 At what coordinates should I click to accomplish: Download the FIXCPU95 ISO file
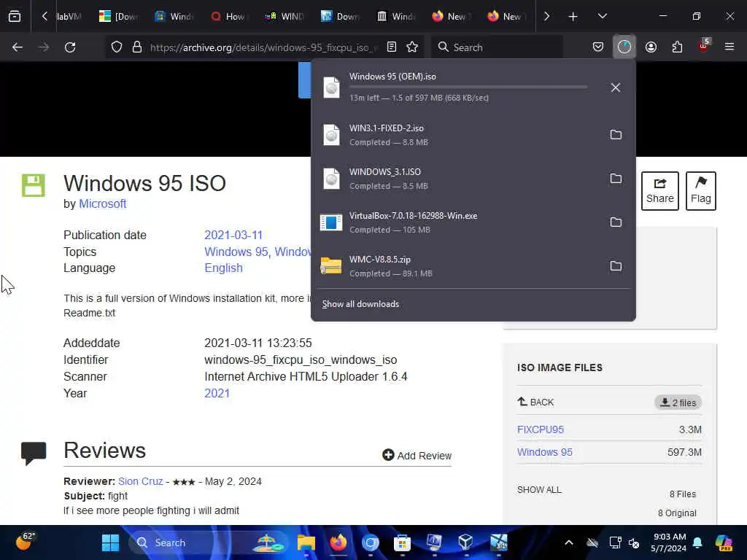point(541,429)
